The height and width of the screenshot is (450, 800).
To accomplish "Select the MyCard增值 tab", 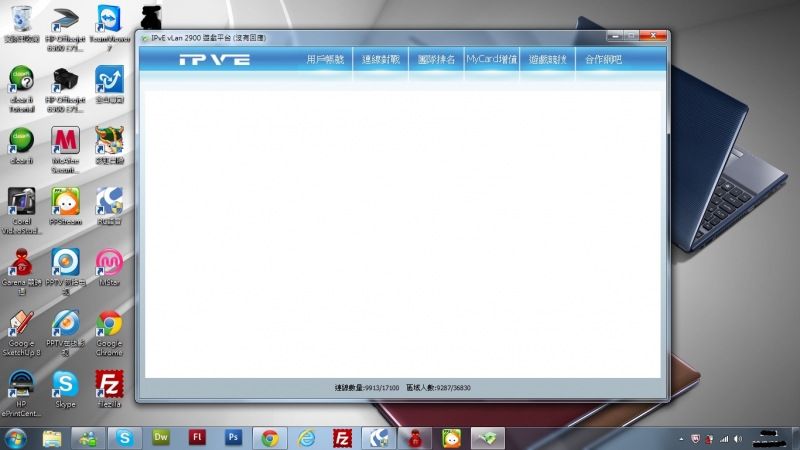I will click(x=492, y=60).
